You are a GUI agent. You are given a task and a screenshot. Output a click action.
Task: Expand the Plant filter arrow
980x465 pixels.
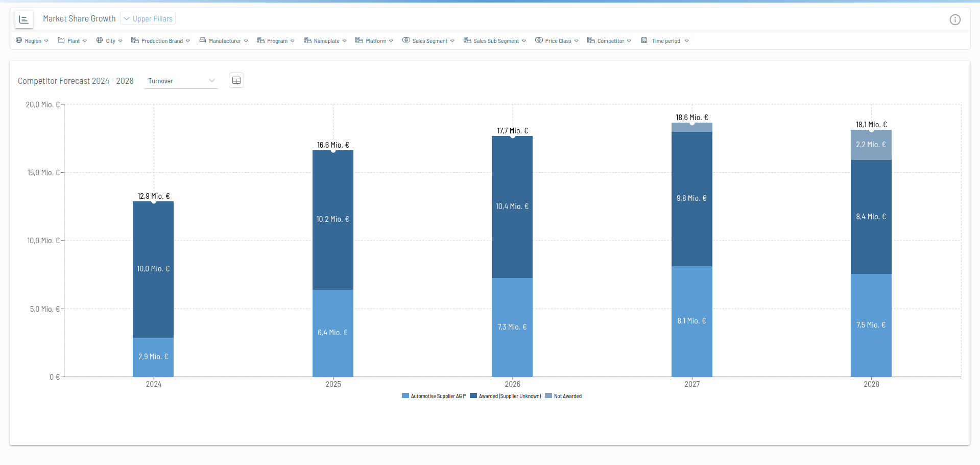click(85, 41)
